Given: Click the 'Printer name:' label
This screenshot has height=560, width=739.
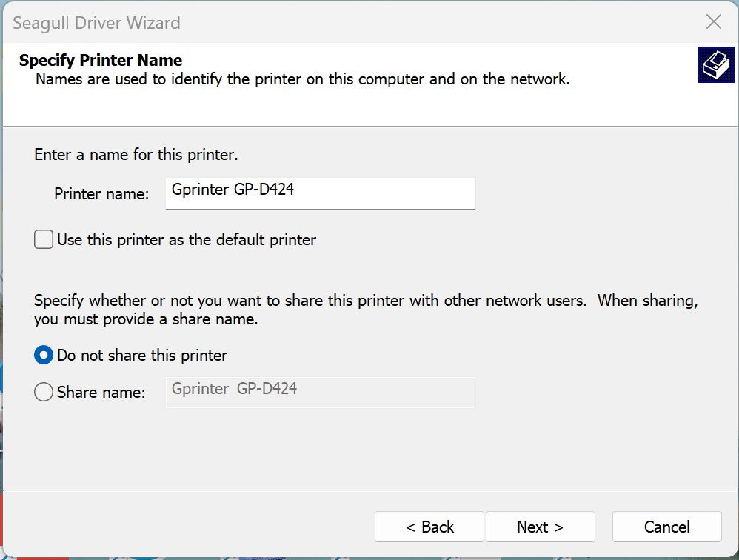Looking at the screenshot, I should (x=101, y=194).
